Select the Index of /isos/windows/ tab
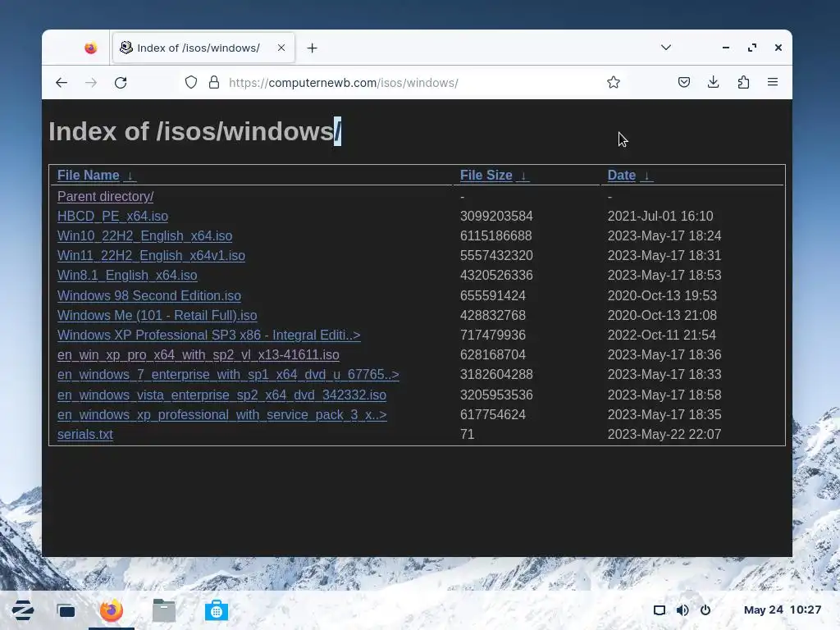 click(x=203, y=48)
